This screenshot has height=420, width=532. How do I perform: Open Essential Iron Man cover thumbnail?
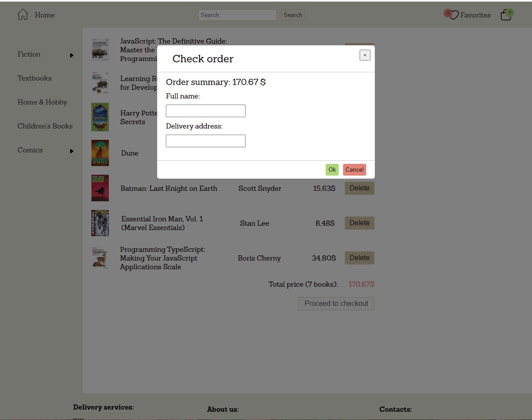tap(100, 223)
